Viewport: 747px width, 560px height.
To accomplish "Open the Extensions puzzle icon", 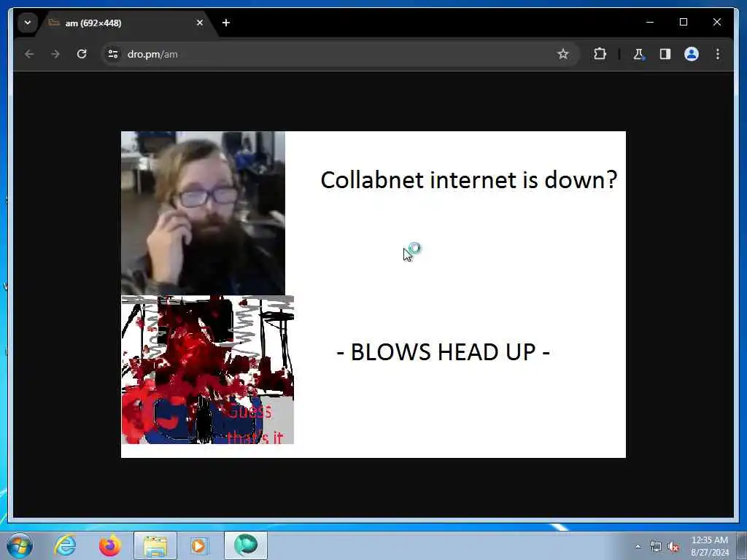I will [x=600, y=54].
